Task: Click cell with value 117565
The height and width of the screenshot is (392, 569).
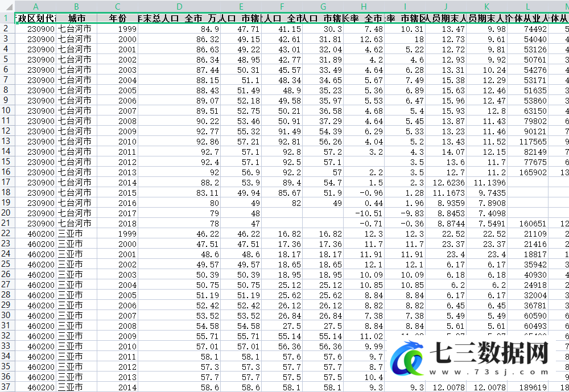Action: tap(528, 142)
